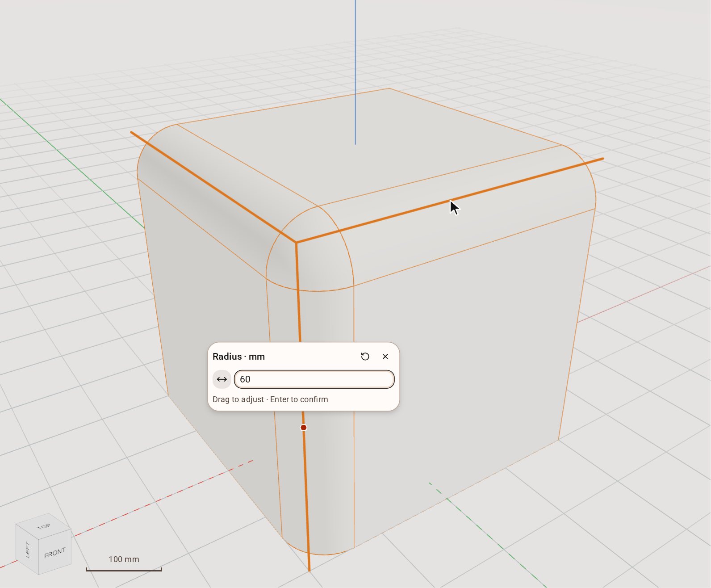711x588 pixels.
Task: Click the 100 mm scale bar label
Action: click(124, 559)
